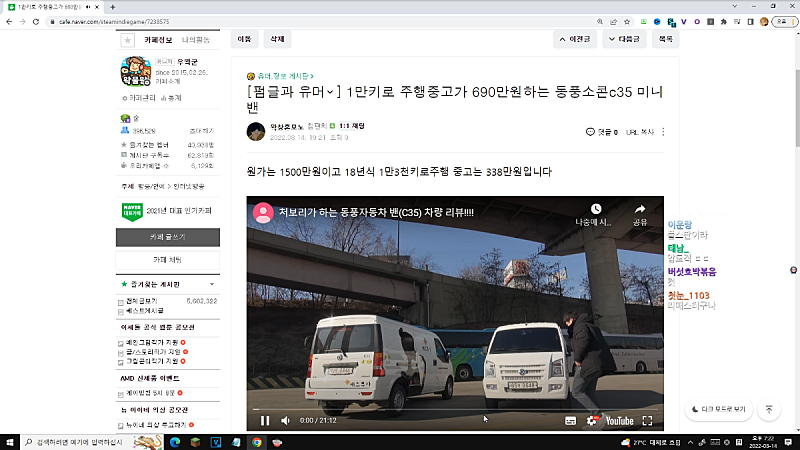Click the 삭제 (delete) button

277,39
